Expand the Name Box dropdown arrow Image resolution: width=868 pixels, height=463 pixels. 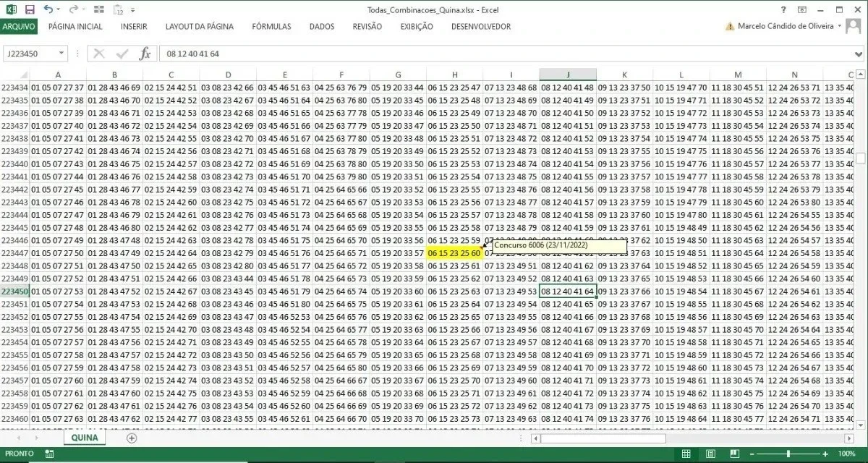(61, 54)
